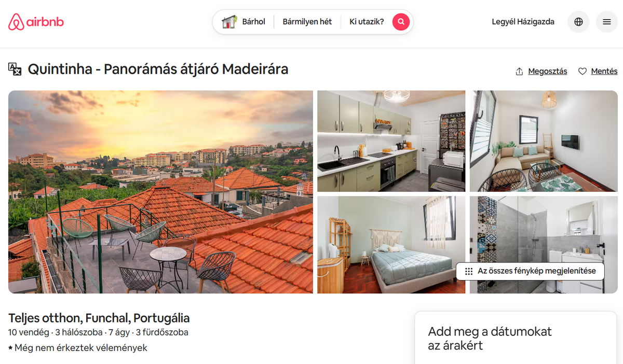This screenshot has width=623, height=364.
Task: Open the bedroom photo thumbnail
Action: (391, 245)
